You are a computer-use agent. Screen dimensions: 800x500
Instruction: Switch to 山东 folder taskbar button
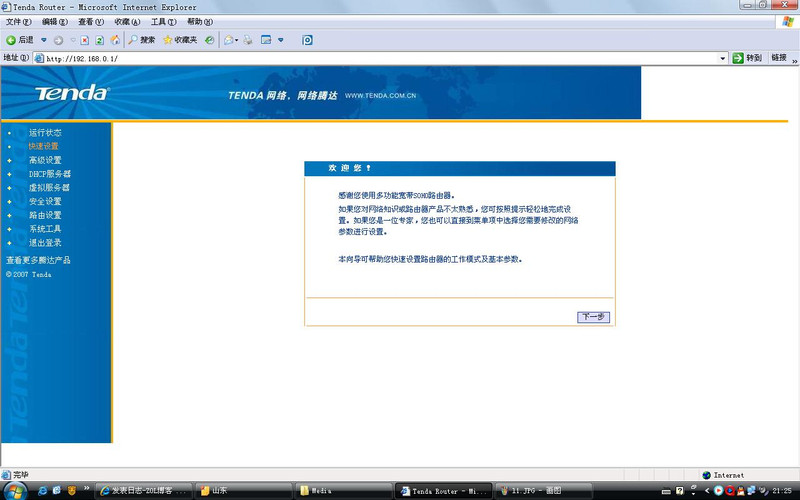(244, 491)
